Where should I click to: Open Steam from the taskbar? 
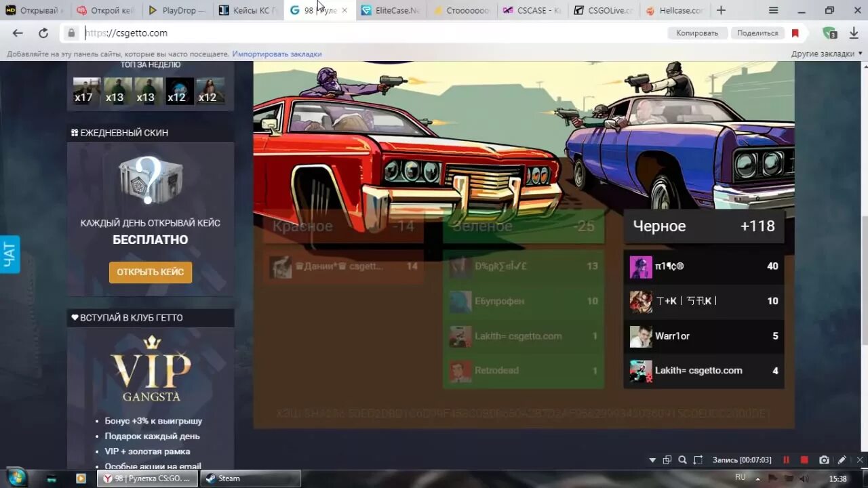(251, 479)
